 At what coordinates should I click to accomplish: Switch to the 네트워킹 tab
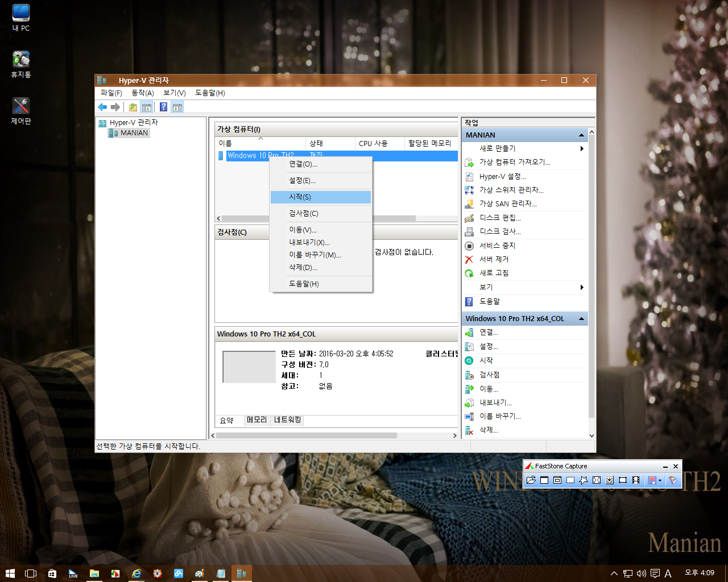click(x=288, y=420)
